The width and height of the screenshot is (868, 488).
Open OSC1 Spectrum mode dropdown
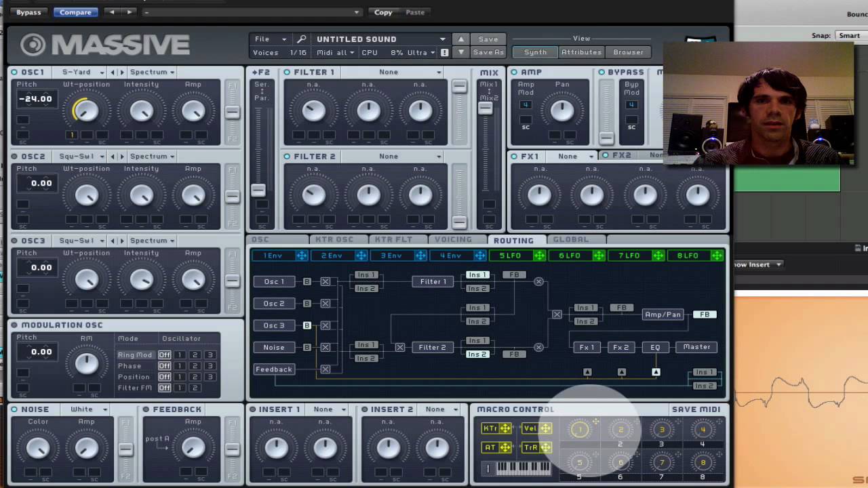[x=152, y=72]
